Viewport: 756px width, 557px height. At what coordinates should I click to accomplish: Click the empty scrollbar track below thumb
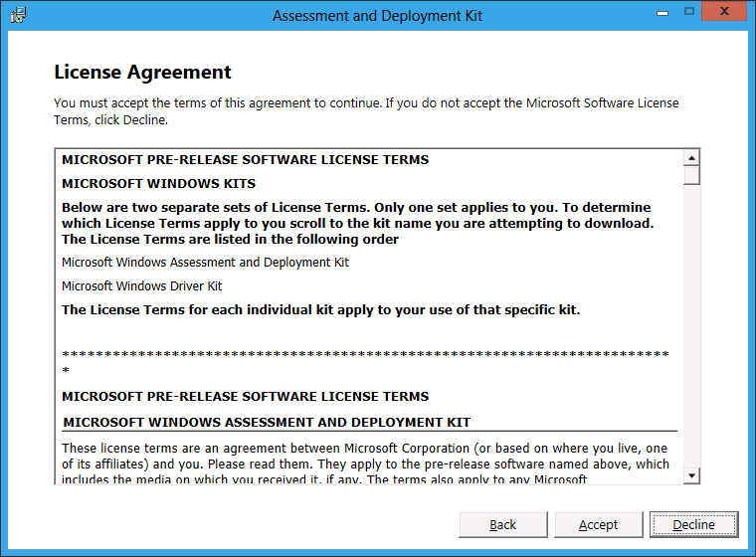[692, 328]
